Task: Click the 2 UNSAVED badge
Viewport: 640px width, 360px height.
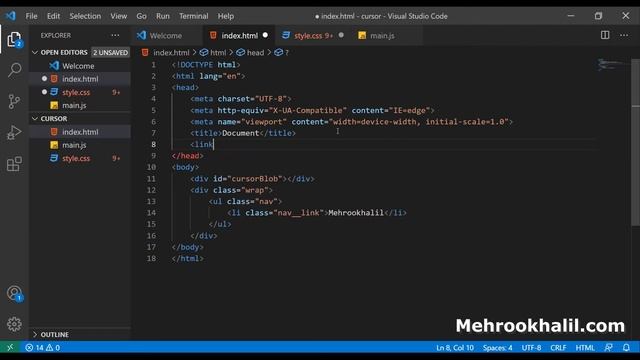Action: point(110,52)
